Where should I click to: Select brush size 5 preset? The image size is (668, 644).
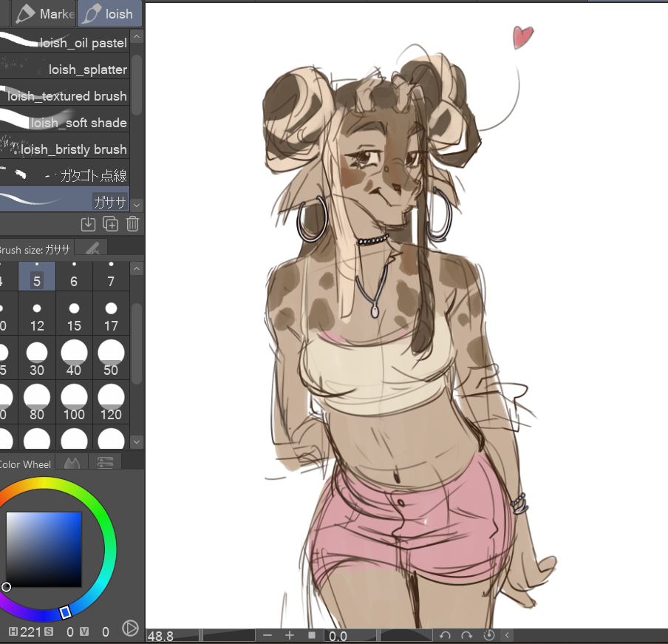point(37,276)
